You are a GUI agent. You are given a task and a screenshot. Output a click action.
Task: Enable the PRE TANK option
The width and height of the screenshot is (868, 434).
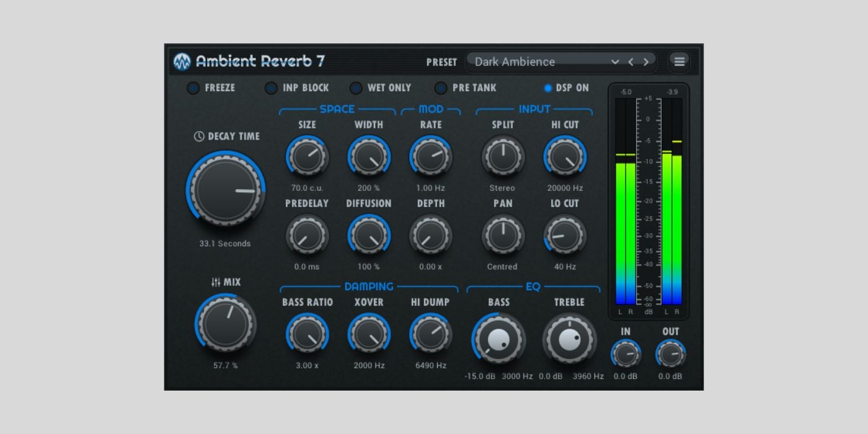click(x=441, y=88)
